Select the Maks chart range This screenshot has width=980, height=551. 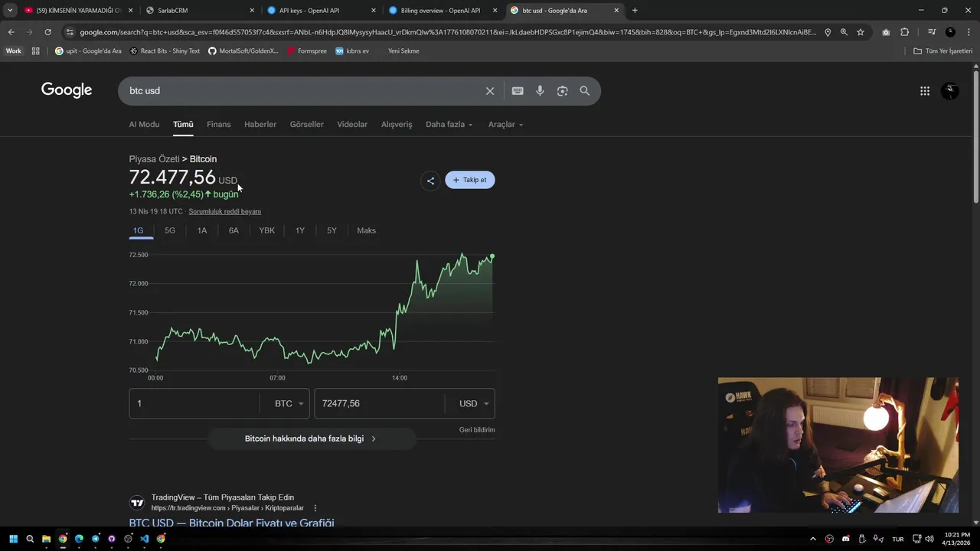[x=367, y=231]
